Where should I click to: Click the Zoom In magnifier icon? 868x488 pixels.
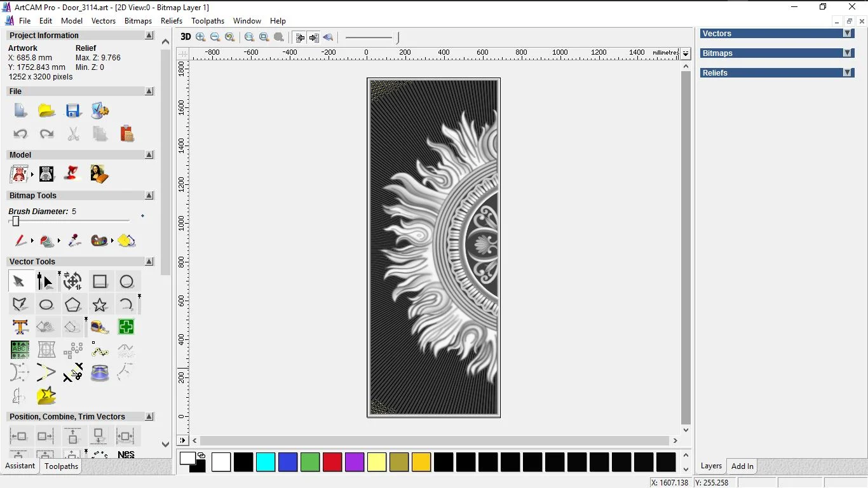click(x=201, y=37)
